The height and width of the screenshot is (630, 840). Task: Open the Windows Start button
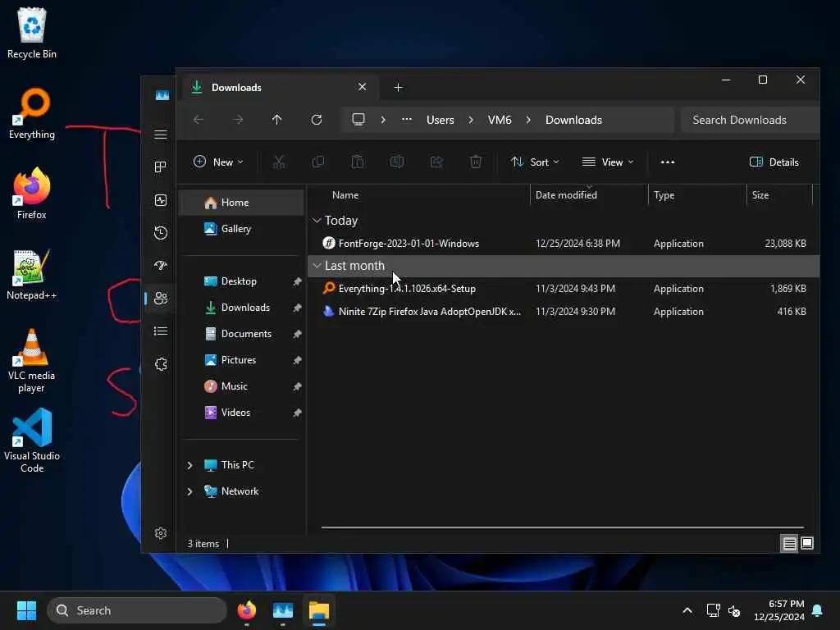click(x=27, y=610)
